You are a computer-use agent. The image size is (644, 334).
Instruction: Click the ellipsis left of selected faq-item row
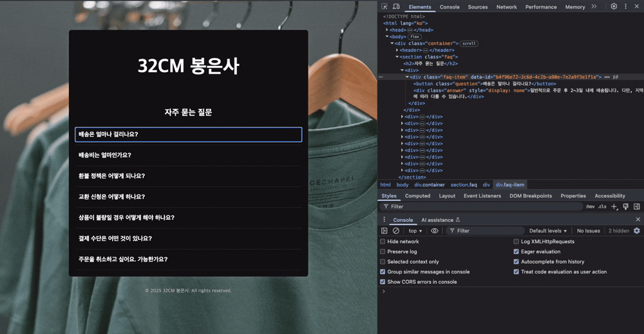pos(381,77)
